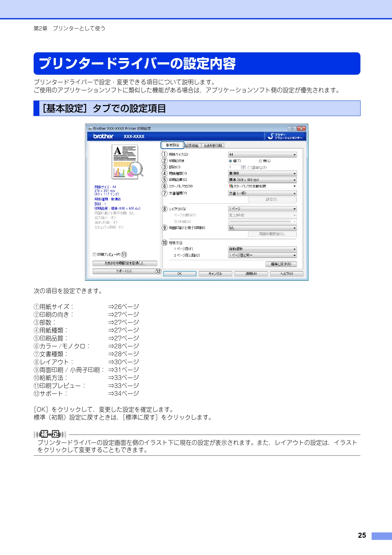Click the サポート(U)... button
Image resolution: width=392 pixels, height=555 pixels.
click(125, 271)
